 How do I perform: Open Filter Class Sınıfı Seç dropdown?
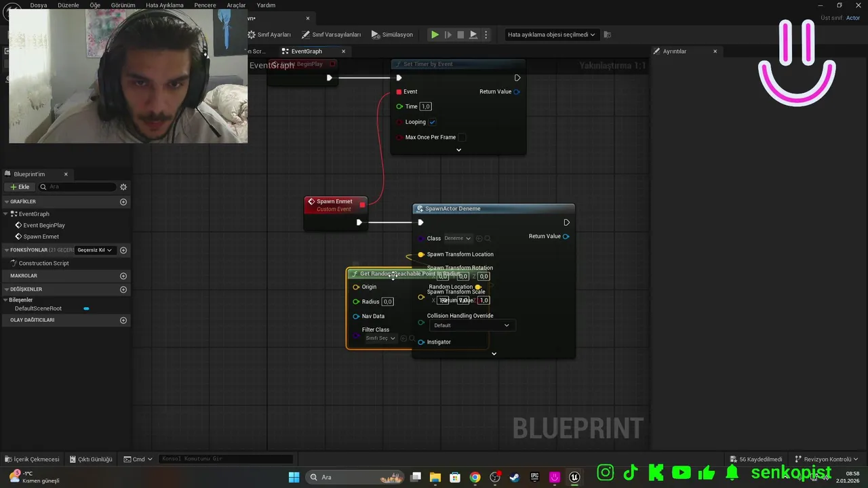380,338
